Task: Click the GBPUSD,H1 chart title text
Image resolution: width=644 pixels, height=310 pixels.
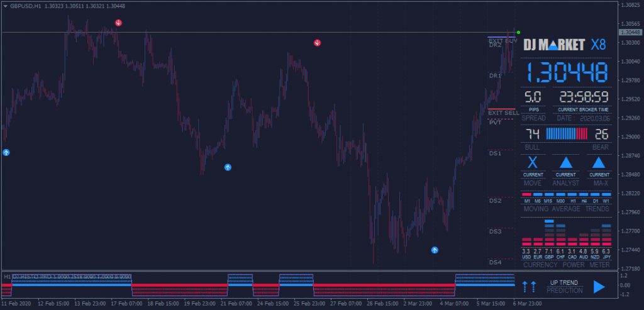Action: click(x=25, y=6)
